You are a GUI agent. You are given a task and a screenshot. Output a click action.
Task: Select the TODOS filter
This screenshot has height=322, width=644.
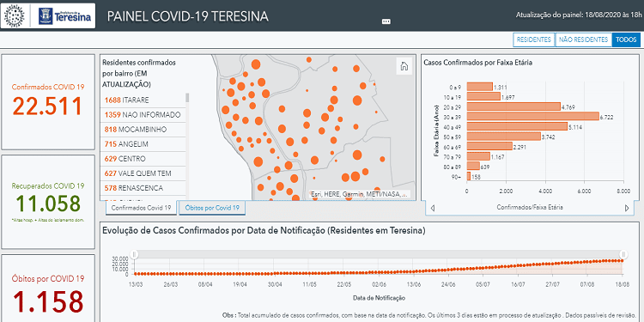[626, 39]
